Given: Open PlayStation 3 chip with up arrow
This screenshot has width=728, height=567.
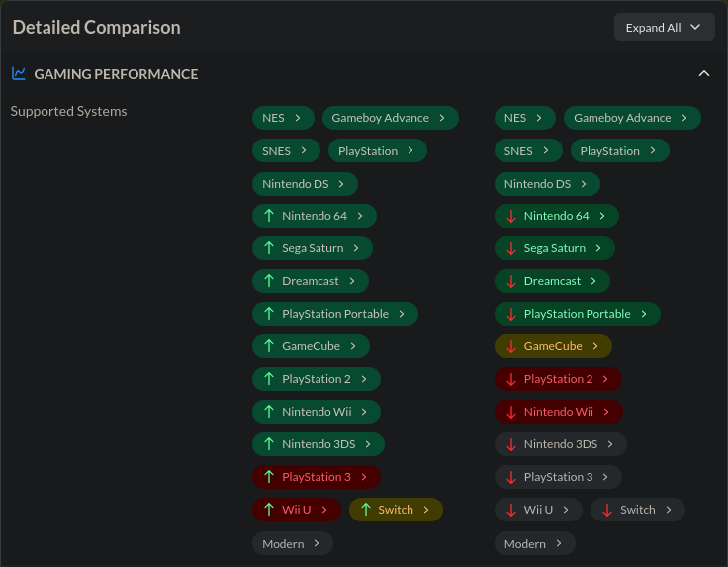Looking at the screenshot, I should pos(317,477).
